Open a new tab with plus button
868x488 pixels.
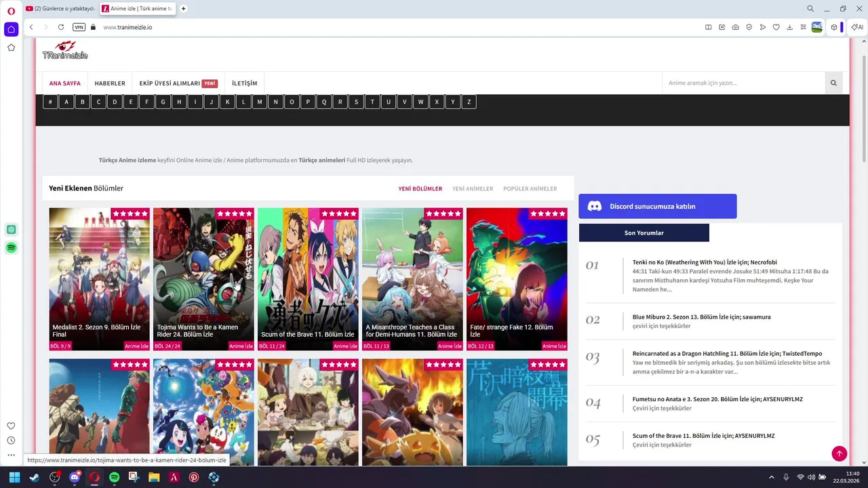(183, 9)
